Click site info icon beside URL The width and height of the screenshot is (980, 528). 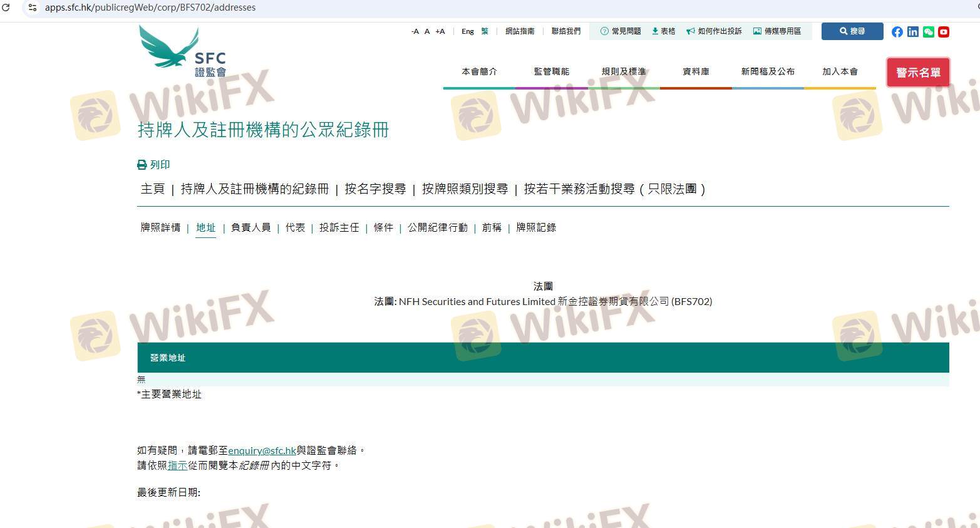(x=33, y=8)
